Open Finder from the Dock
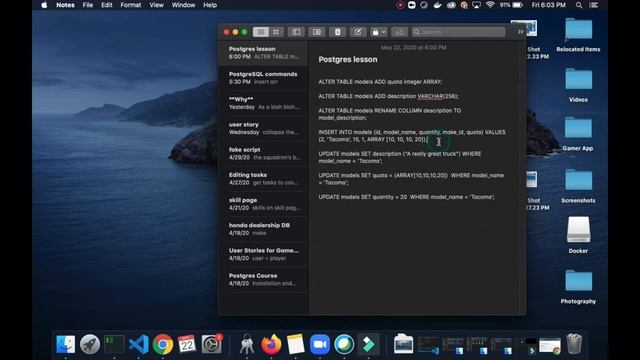The height and width of the screenshot is (360, 640). click(65, 344)
